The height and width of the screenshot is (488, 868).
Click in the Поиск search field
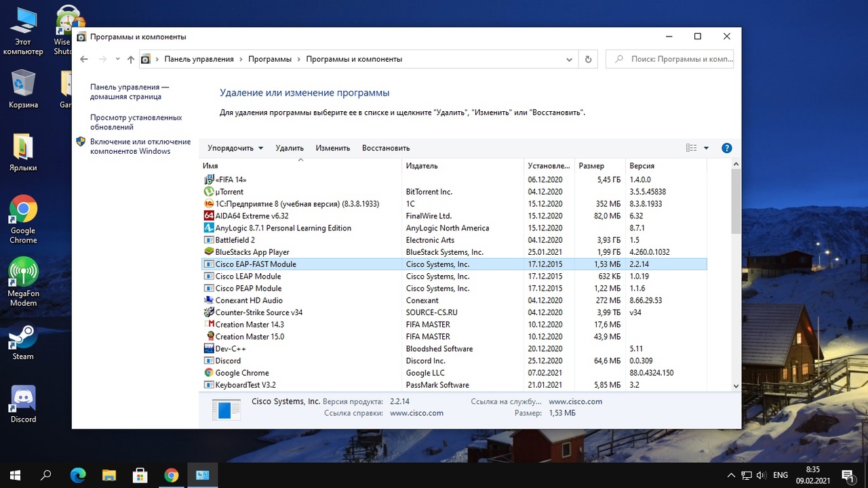[x=669, y=59]
